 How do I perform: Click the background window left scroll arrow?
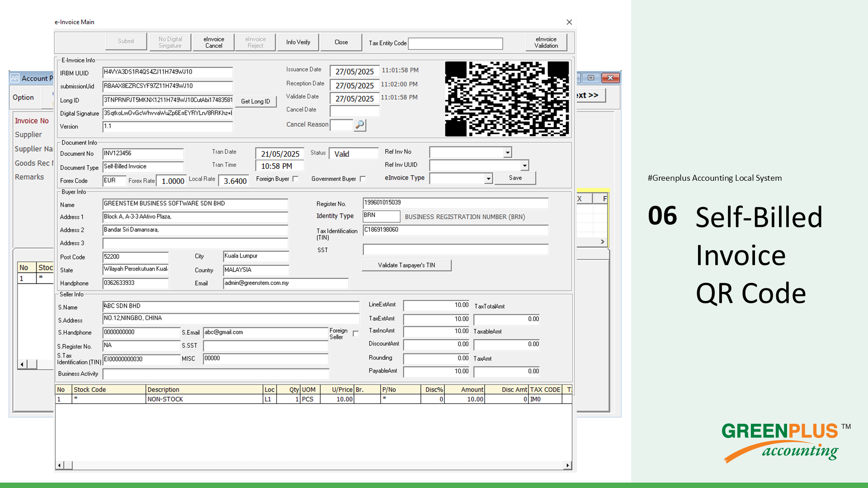click(22, 365)
